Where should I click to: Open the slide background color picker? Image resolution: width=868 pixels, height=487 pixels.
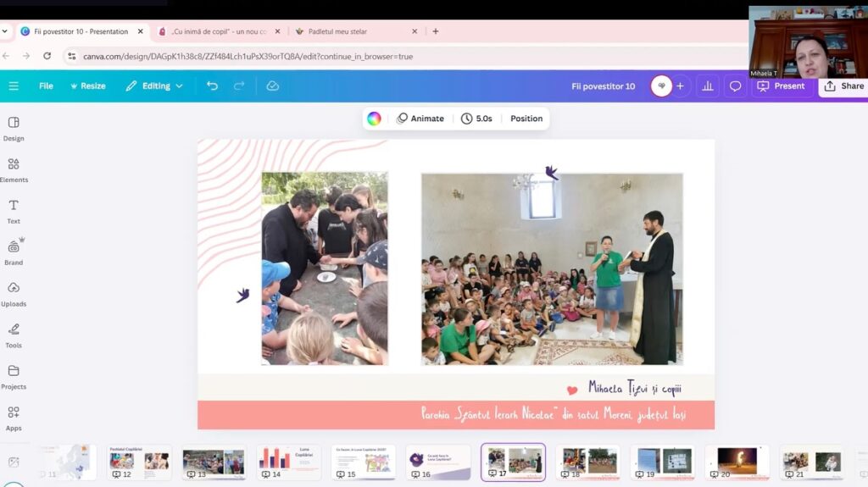click(x=374, y=119)
